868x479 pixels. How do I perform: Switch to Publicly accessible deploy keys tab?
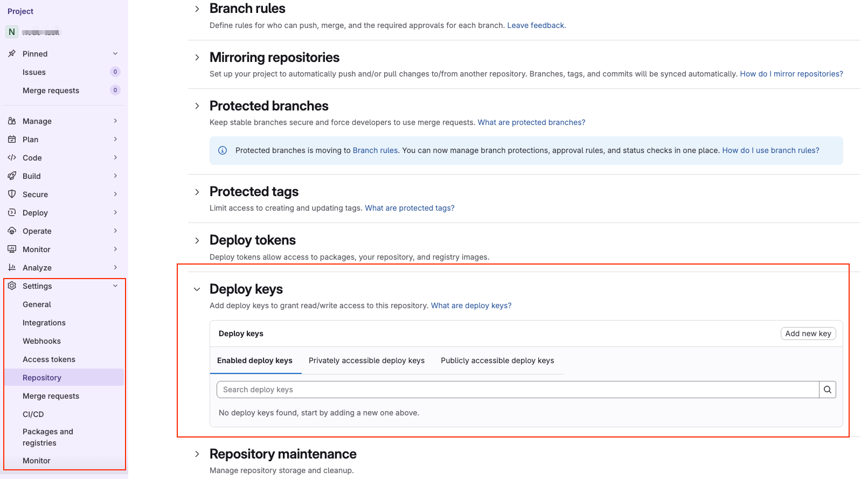(x=497, y=360)
